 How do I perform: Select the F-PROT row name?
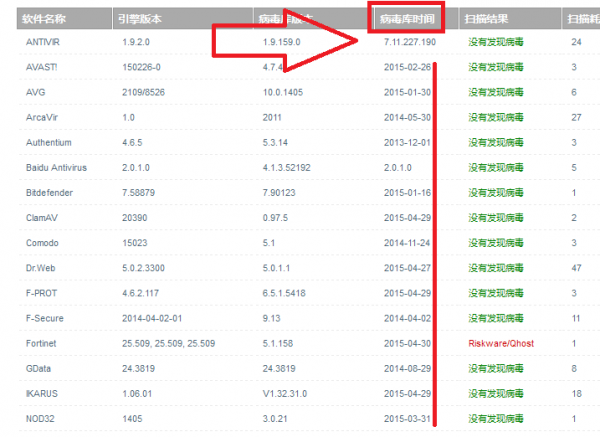pos(41,294)
